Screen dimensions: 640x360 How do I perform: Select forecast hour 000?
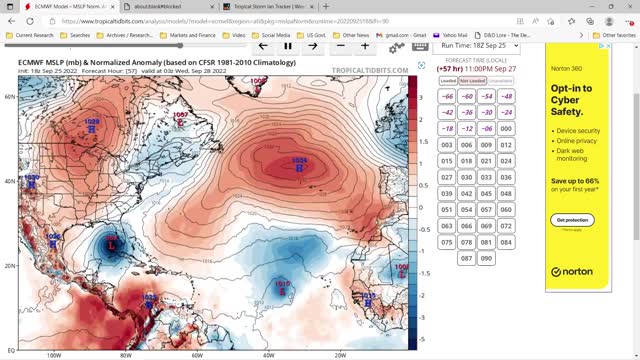pos(506,129)
